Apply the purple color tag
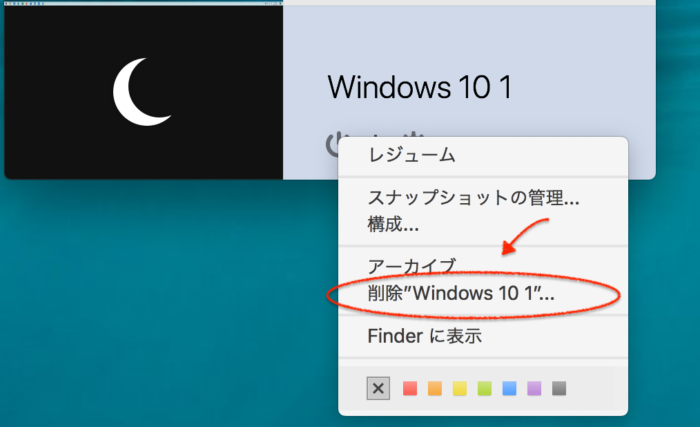 pyautogui.click(x=534, y=388)
